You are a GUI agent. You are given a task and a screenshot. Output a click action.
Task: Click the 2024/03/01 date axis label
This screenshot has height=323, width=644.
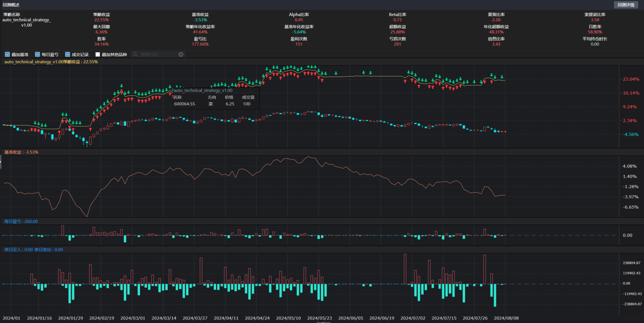[133, 318]
